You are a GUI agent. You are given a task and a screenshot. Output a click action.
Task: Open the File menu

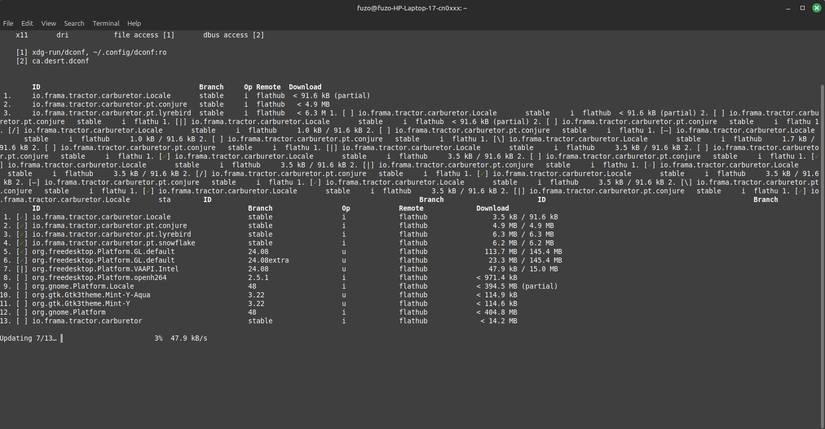(x=8, y=23)
